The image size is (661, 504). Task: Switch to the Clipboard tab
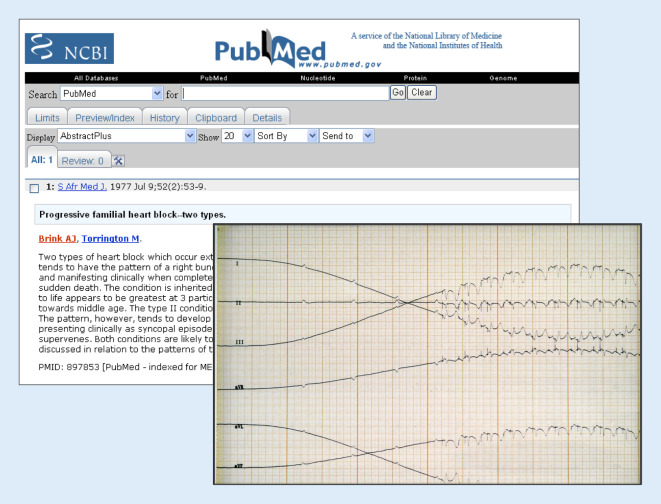pyautogui.click(x=216, y=118)
